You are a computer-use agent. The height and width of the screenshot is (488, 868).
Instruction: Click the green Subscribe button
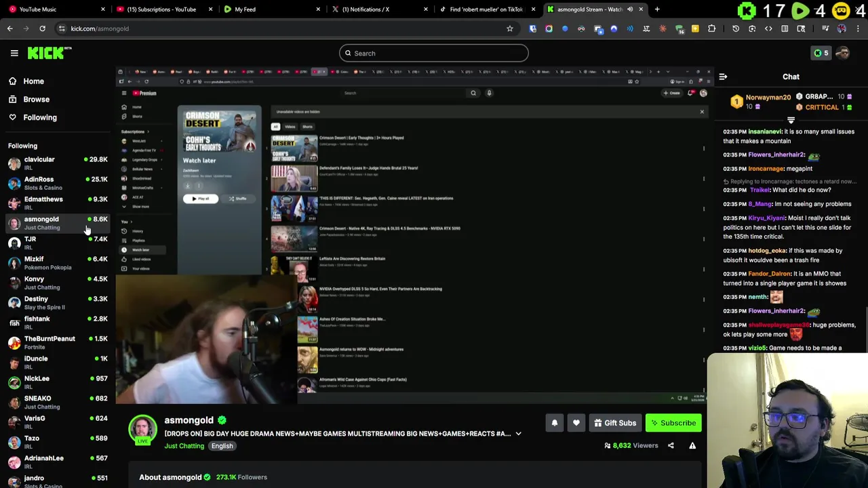click(x=673, y=423)
